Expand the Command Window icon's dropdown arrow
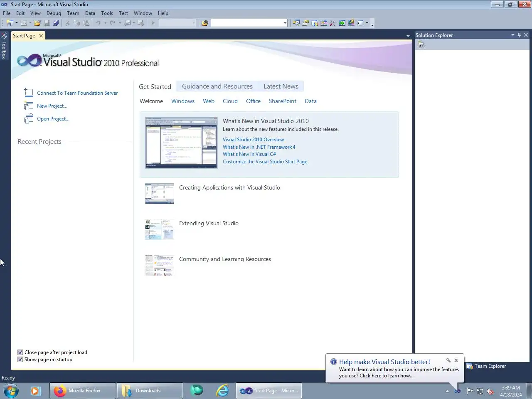532x399 pixels. click(367, 23)
